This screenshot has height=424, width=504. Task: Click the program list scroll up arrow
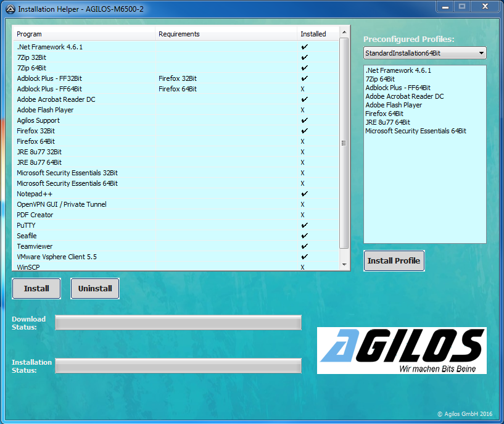(344, 32)
